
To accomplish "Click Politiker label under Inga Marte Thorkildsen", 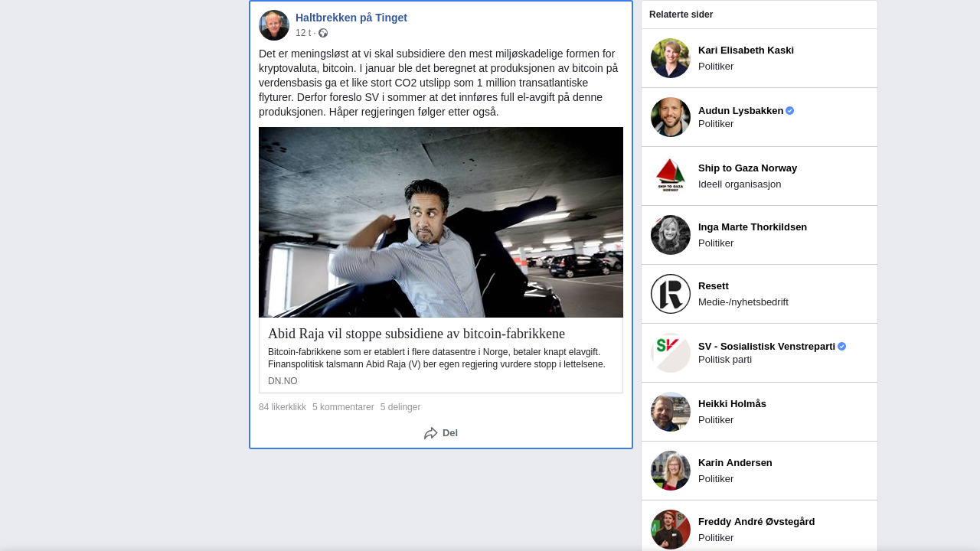I will 716,243.
